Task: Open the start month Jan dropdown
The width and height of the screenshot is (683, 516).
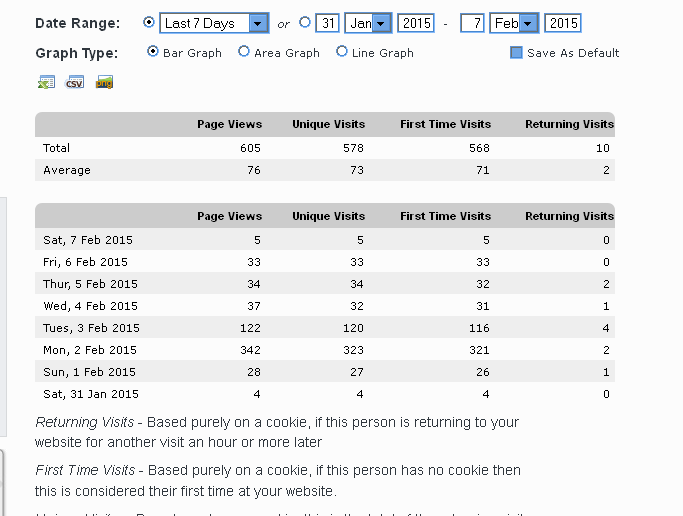Action: 380,23
